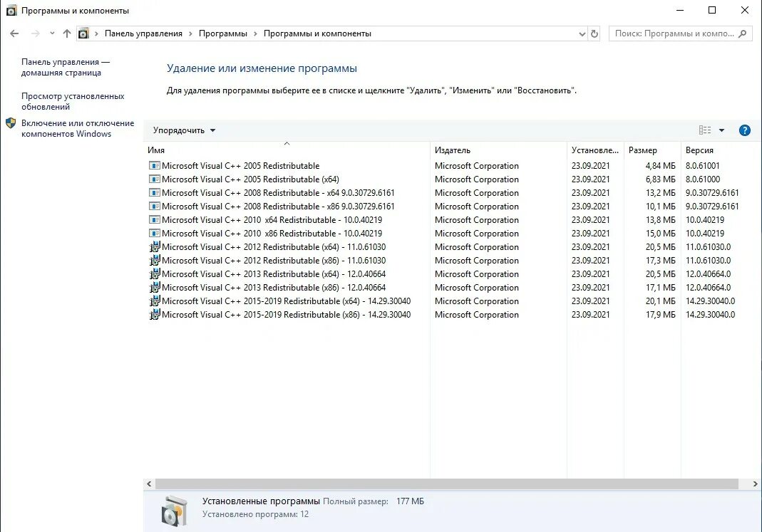Select "2010 x64 Redistributable - 10.0.40219" name
The width and height of the screenshot is (762, 532).
coord(272,220)
